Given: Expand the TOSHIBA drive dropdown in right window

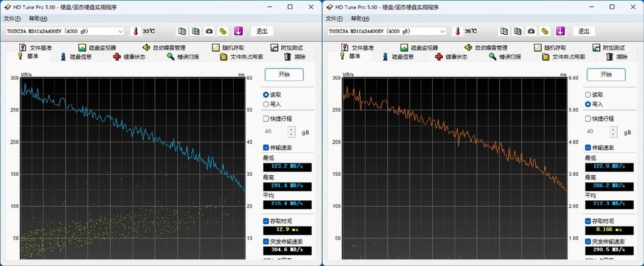Looking at the screenshot, I should (442, 31).
